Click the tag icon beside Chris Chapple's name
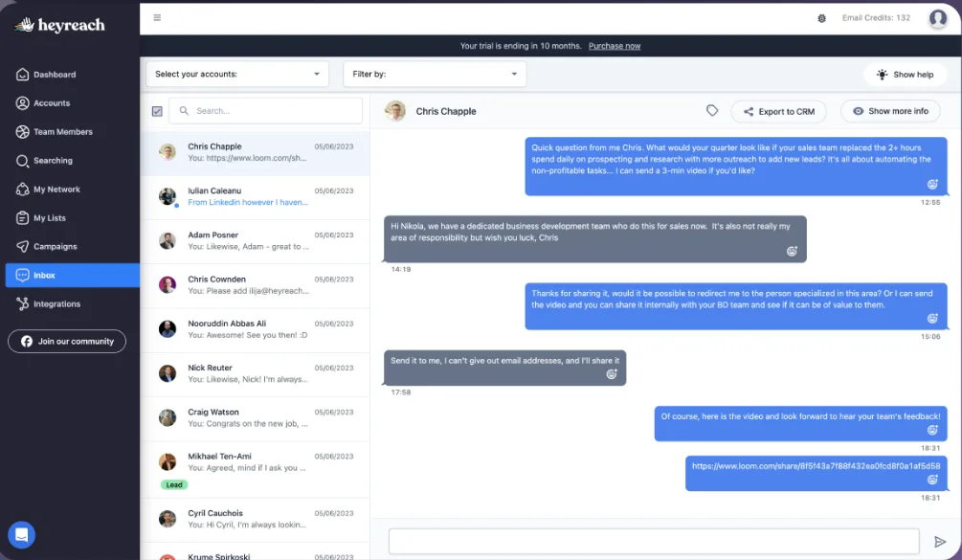 tap(711, 111)
